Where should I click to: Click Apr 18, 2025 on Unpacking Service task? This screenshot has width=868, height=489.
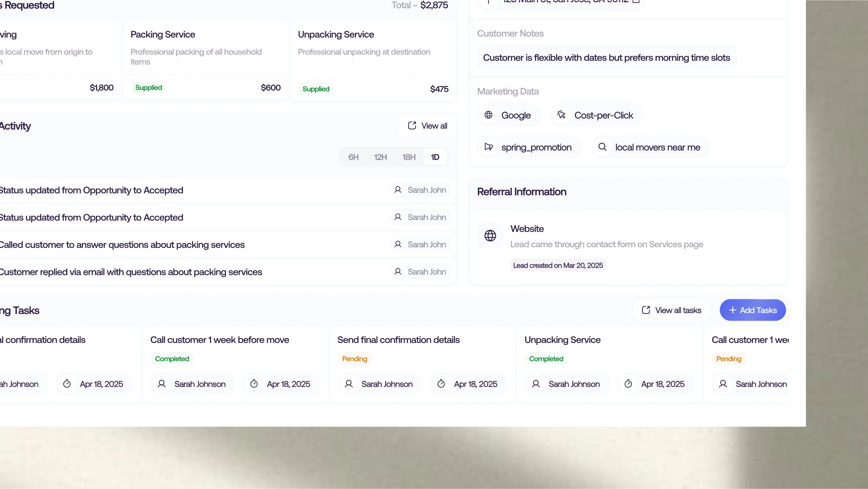[663, 384]
